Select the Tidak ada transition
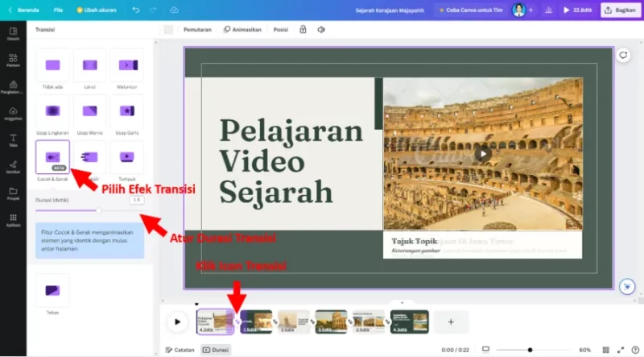The image size is (644, 357). [52, 65]
